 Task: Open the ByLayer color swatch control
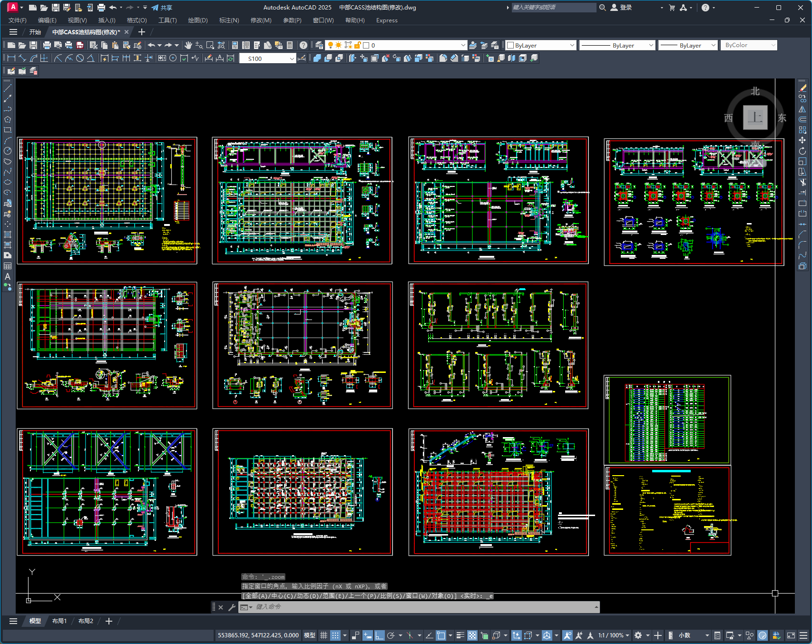pyautogui.click(x=541, y=45)
